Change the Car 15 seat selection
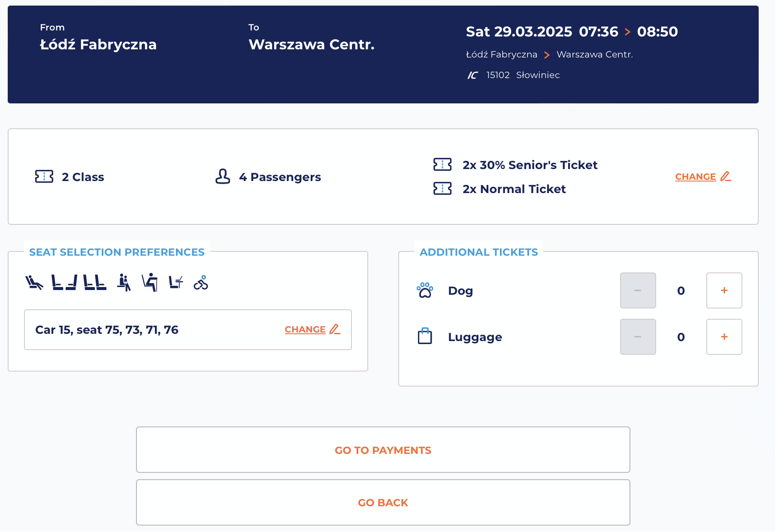The image size is (775, 532). pos(312,329)
